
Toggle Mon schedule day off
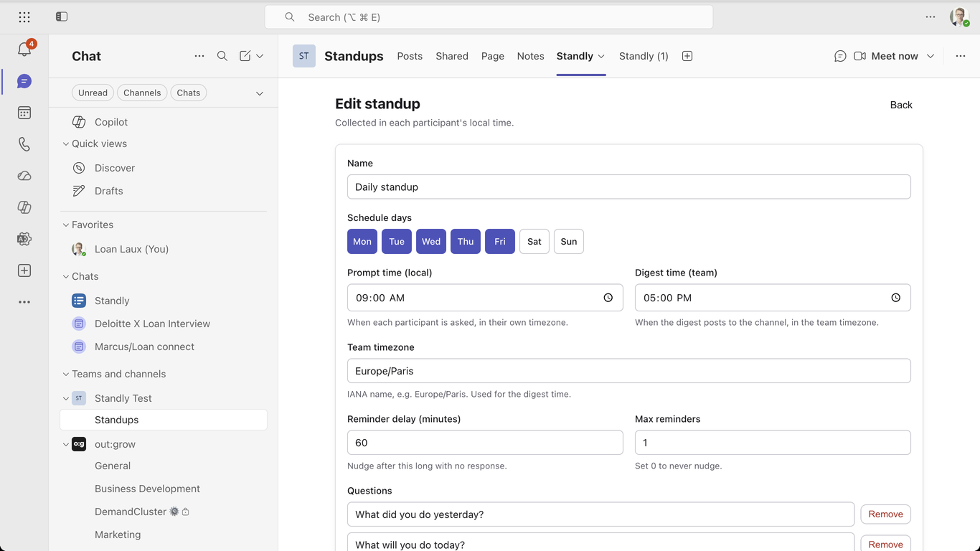pyautogui.click(x=362, y=242)
